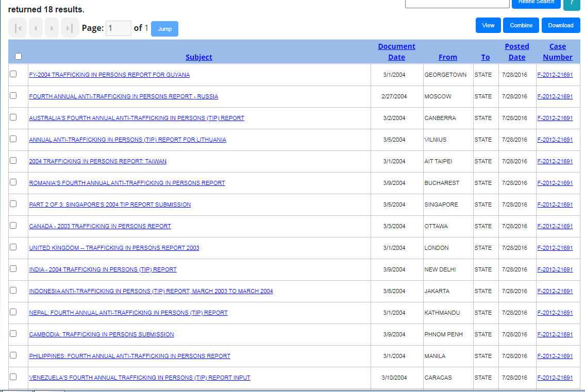Screen dimensions: 585x392
Task: Sort by the From column header
Action: [x=448, y=57]
